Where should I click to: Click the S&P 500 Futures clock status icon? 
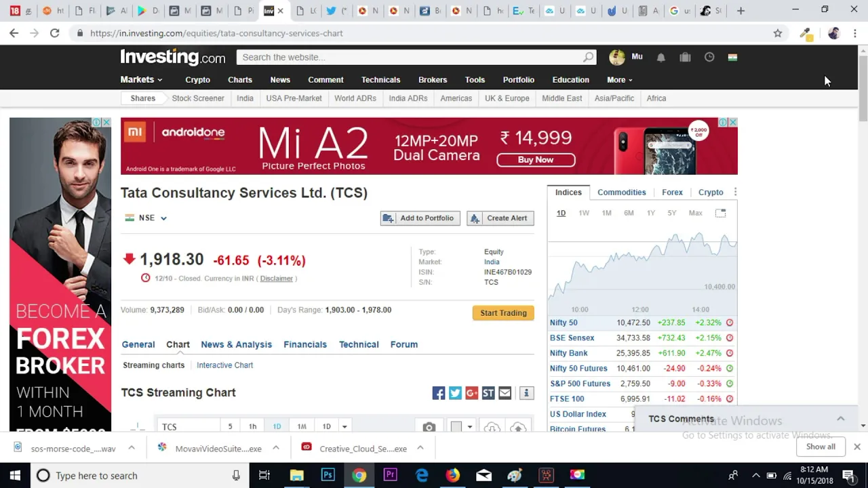pos(730,384)
